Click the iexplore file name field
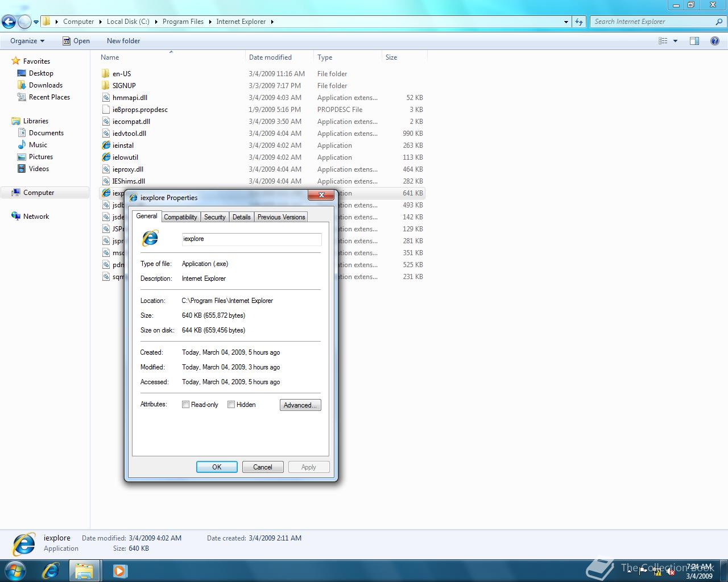The width and height of the screenshot is (728, 582). (x=251, y=239)
